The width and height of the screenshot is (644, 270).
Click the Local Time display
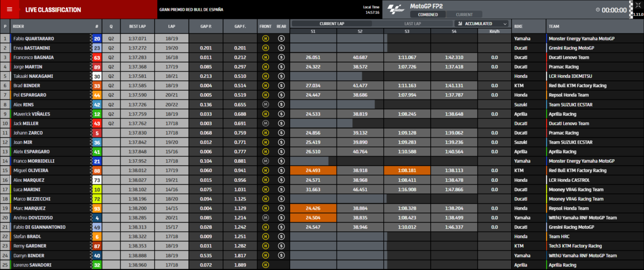tap(371, 10)
